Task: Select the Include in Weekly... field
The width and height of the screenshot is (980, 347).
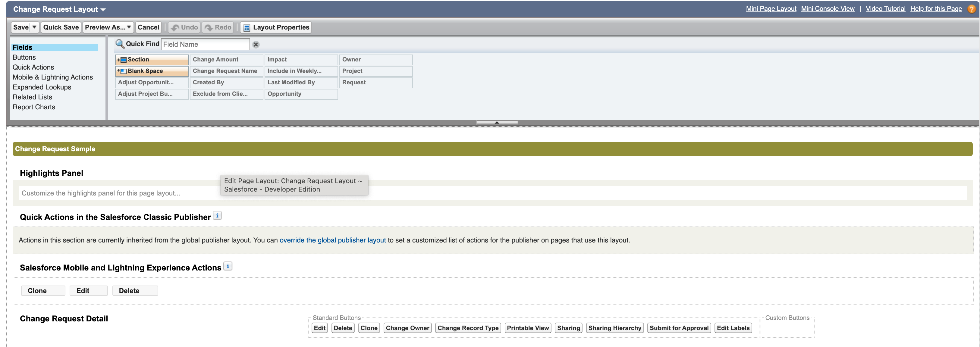Action: pyautogui.click(x=301, y=71)
